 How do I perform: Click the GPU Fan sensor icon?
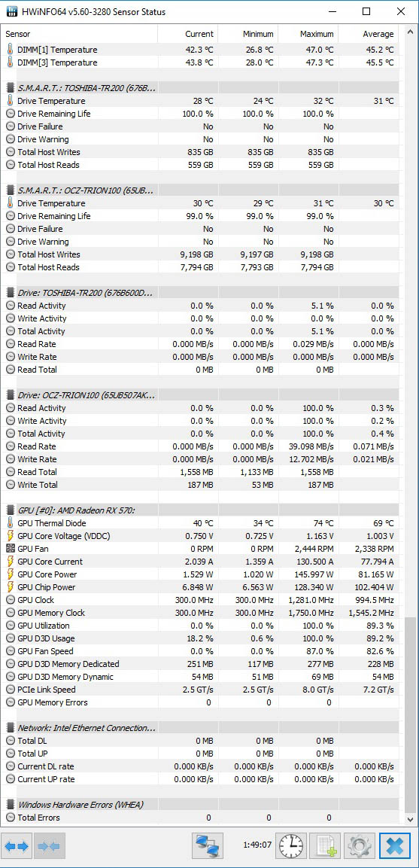click(10, 549)
